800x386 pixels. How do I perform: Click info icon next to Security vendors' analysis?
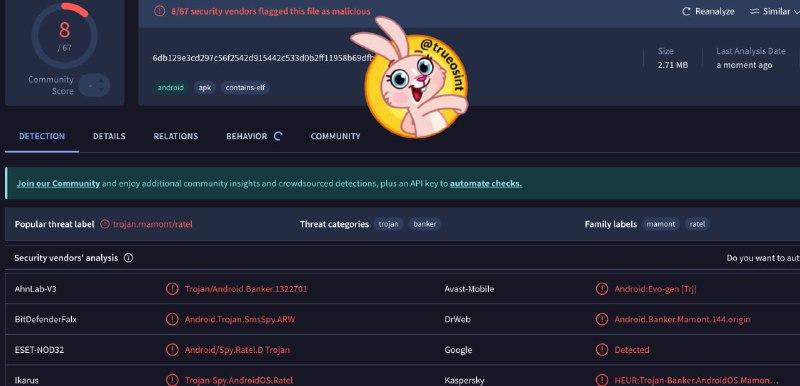[x=129, y=258]
